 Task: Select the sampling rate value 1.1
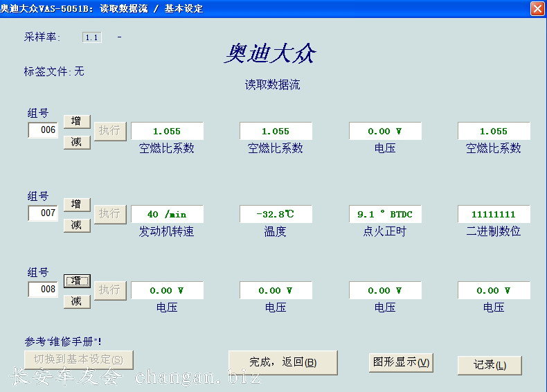point(92,37)
